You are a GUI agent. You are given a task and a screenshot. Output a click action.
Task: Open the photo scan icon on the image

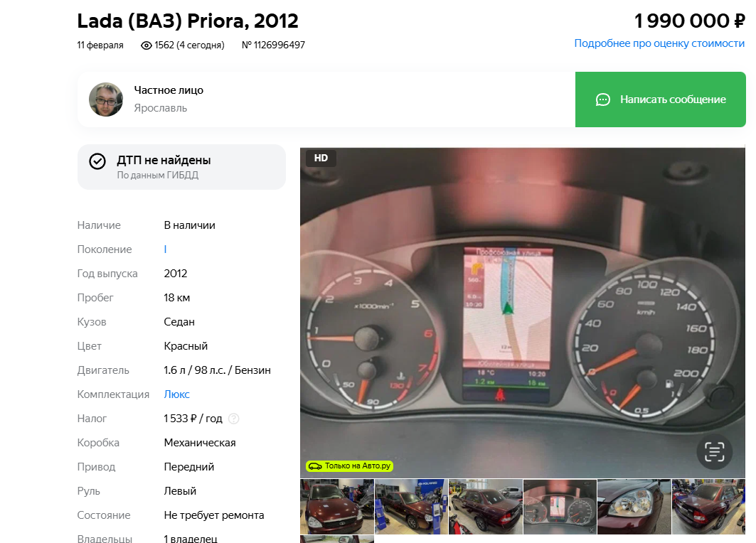tap(714, 452)
